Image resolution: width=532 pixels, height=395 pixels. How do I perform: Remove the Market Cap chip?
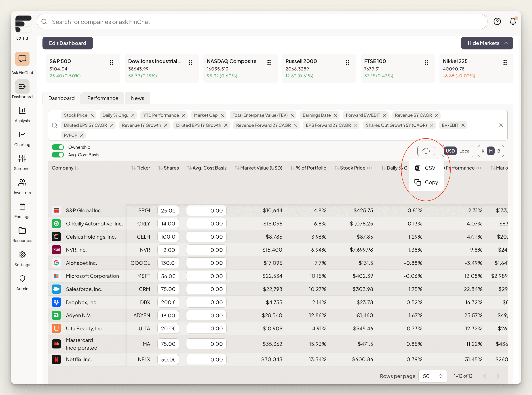(x=222, y=115)
